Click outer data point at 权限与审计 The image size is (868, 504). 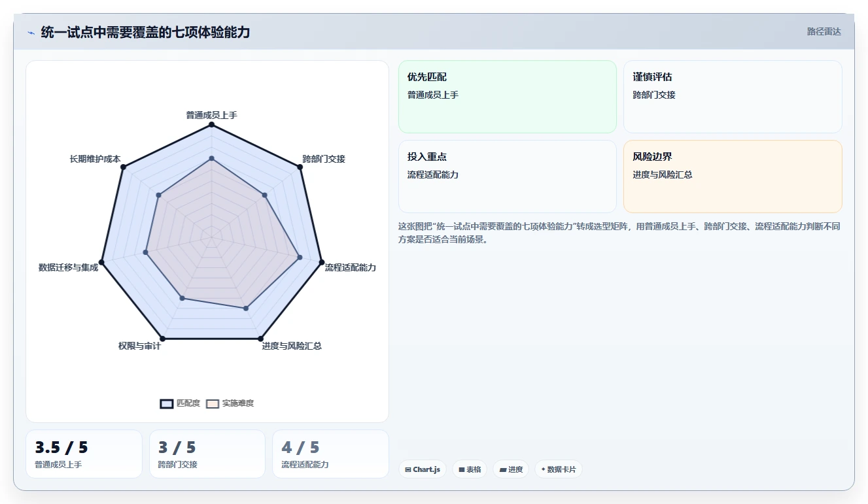(x=162, y=339)
